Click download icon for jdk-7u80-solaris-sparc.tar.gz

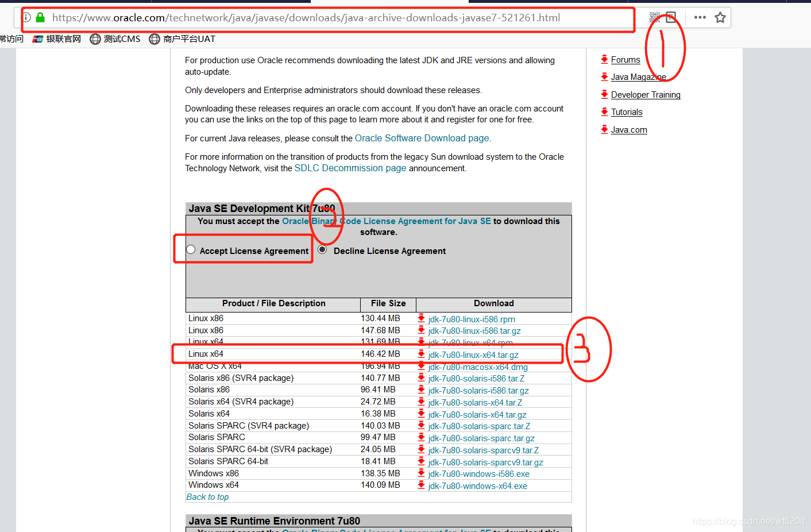click(x=421, y=437)
